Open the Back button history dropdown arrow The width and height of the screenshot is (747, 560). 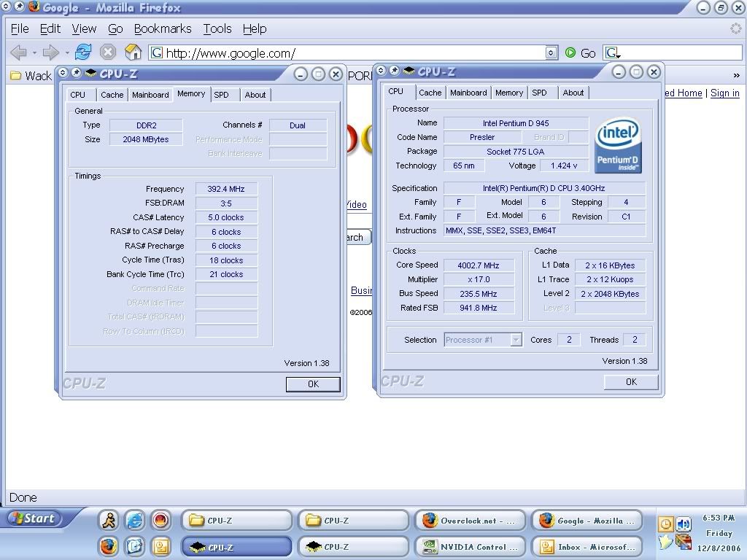[x=34, y=52]
